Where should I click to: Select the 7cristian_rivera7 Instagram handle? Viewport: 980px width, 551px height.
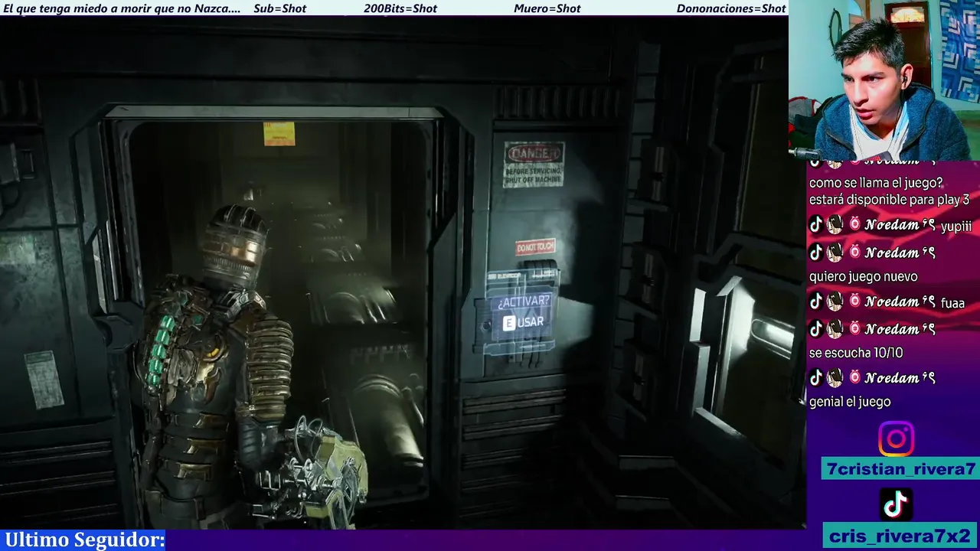tap(900, 469)
